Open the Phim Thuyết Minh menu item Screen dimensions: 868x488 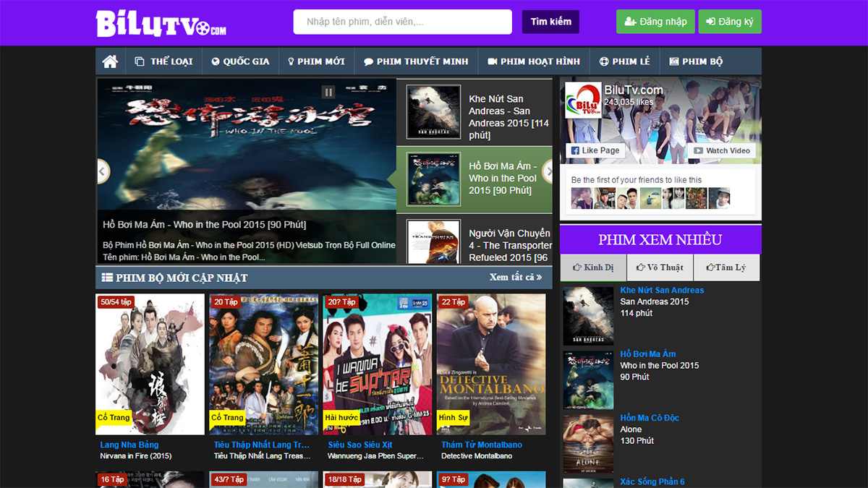point(417,61)
